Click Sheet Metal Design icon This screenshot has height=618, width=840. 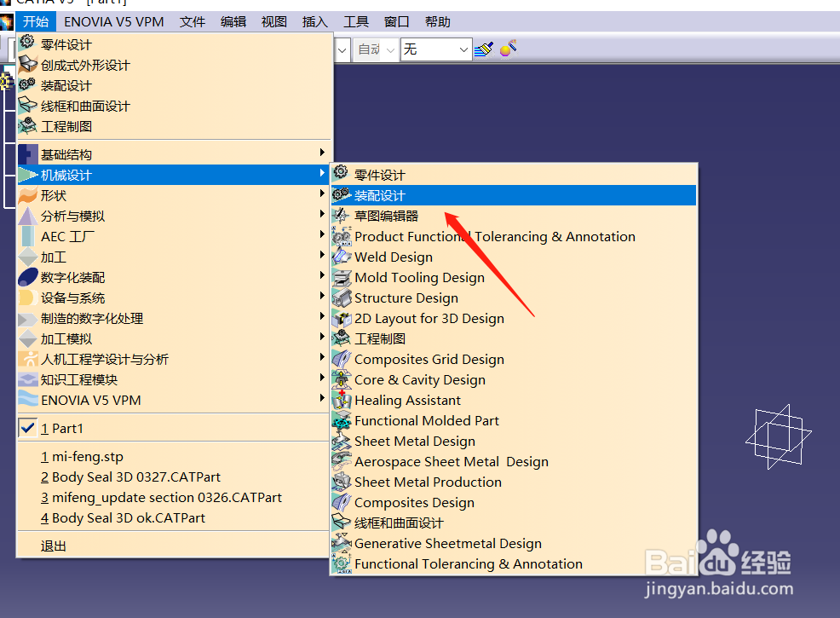342,441
